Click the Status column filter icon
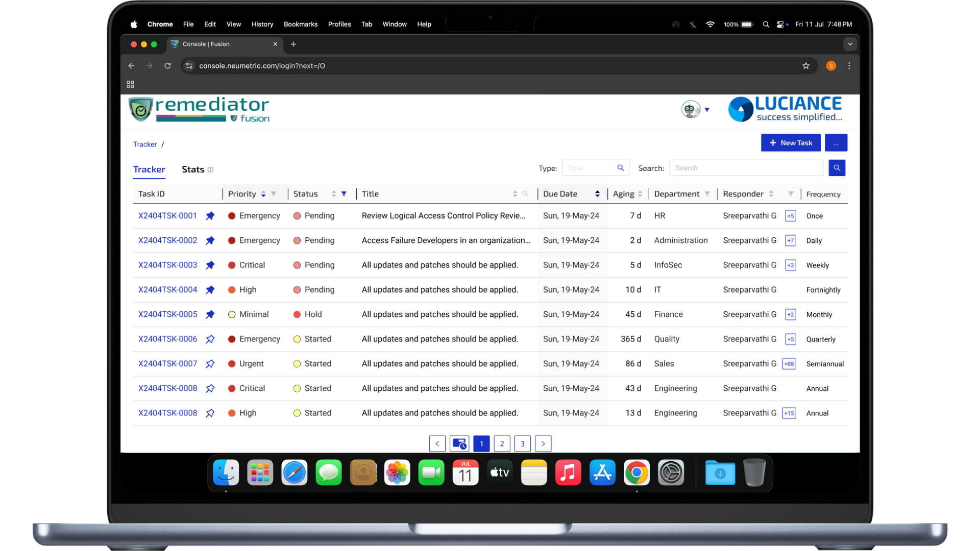 pos(344,194)
